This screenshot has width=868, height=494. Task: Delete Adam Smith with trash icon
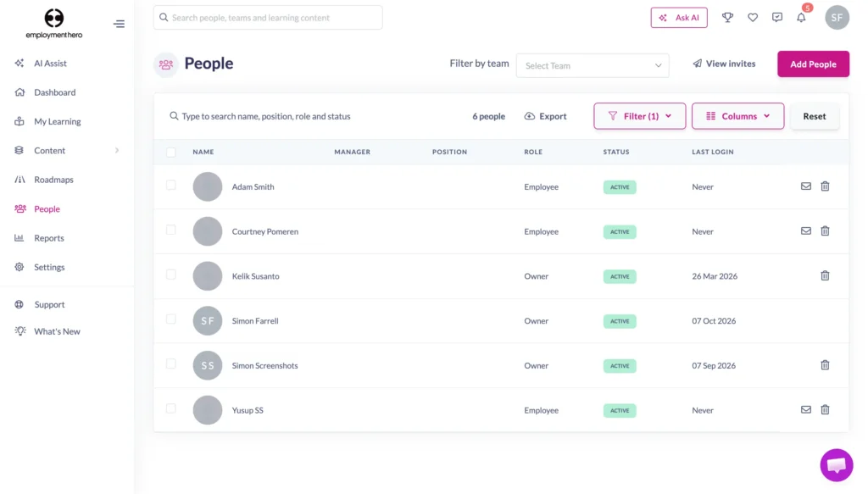tap(825, 186)
